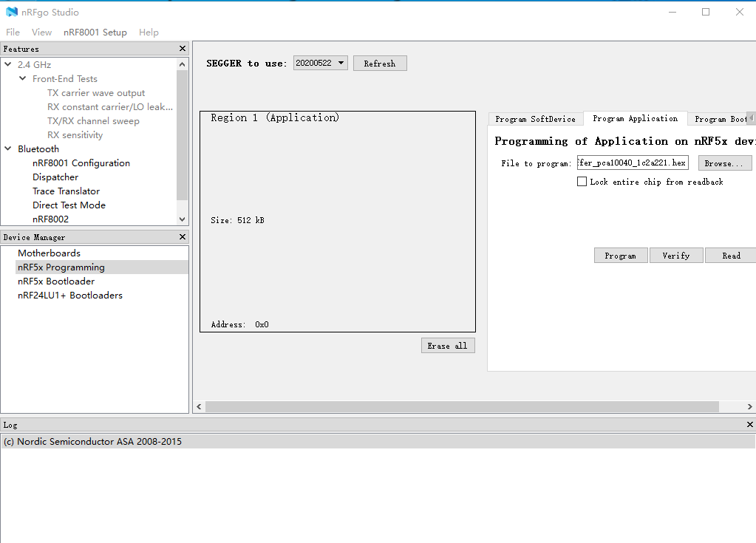756x543 pixels.
Task: Click Region 1 (Application) memory block
Action: pos(338,222)
